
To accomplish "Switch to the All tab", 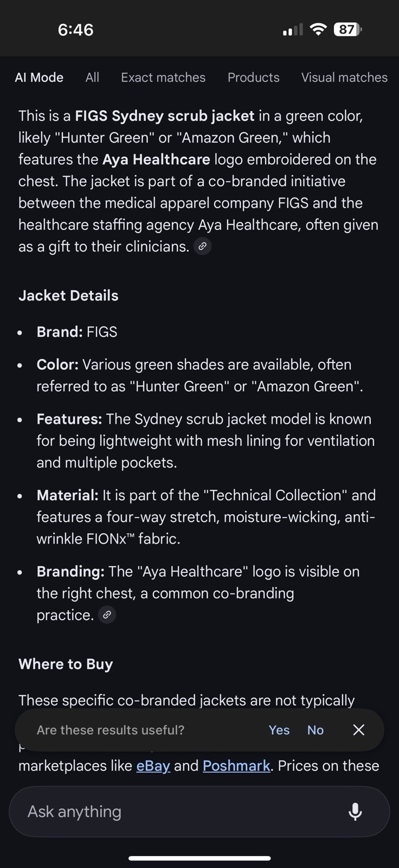I will pyautogui.click(x=92, y=78).
